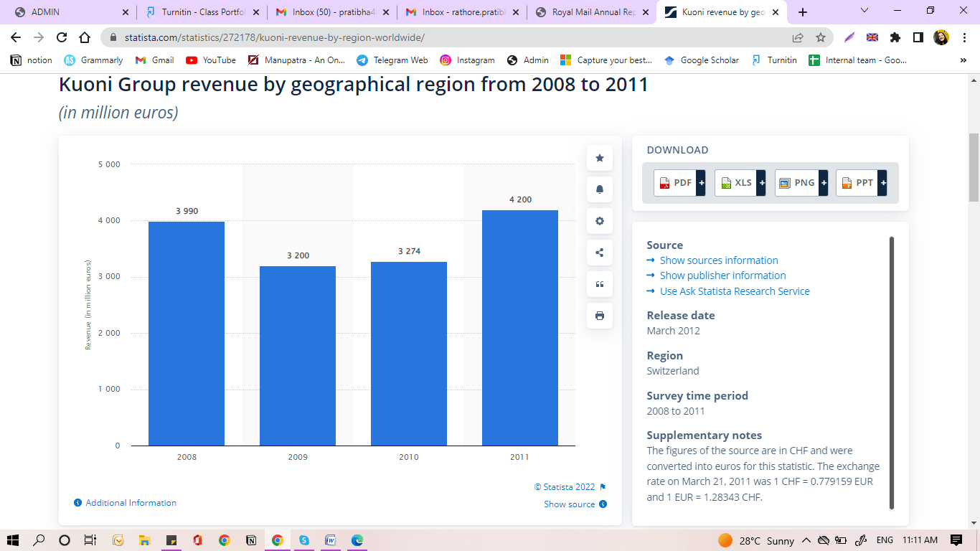The image size is (980, 551).
Task: Click the star icon to favorite this statistic
Action: pyautogui.click(x=599, y=158)
